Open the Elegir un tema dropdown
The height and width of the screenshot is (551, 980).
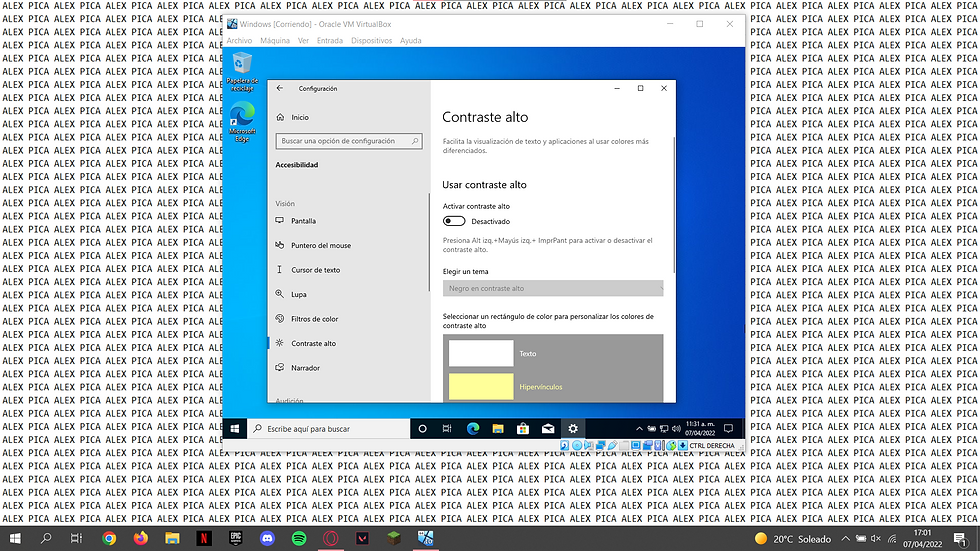tap(552, 289)
